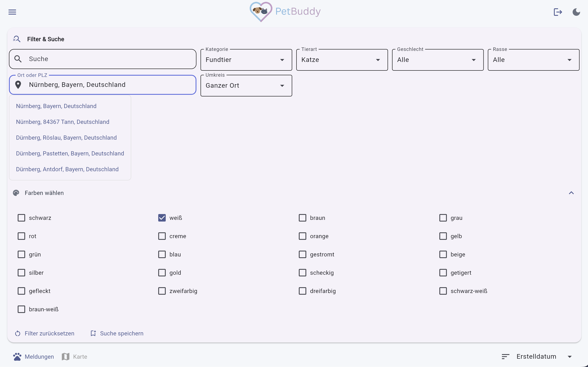
Task: Switch to the Karte tab
Action: (75, 357)
